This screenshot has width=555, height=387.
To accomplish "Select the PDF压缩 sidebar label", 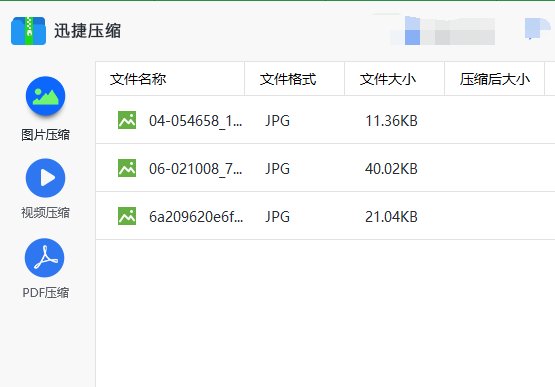I will [x=45, y=293].
